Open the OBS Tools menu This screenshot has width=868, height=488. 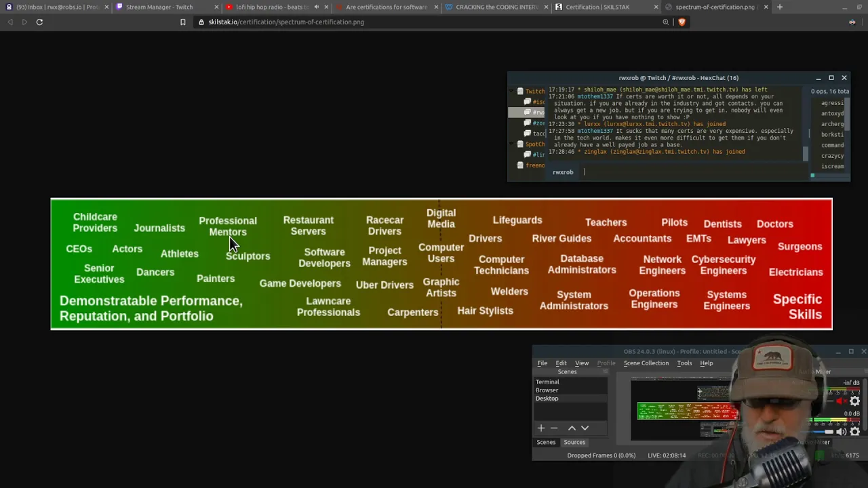(x=684, y=363)
